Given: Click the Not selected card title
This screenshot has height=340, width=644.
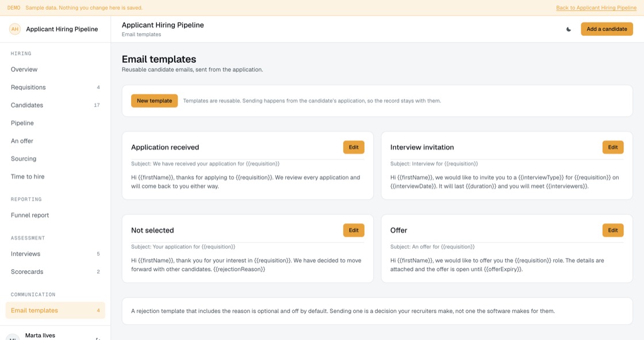Looking at the screenshot, I should [x=152, y=230].
